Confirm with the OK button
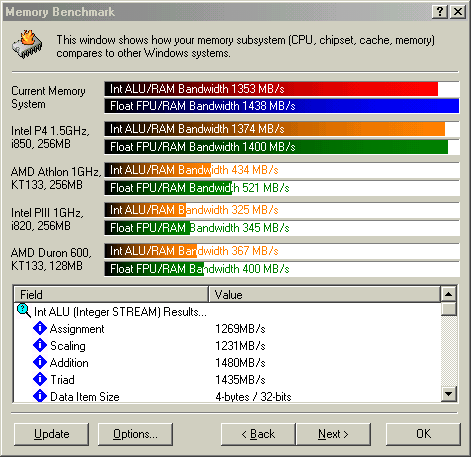Image resolution: width=471 pixels, height=457 pixels. [x=423, y=434]
